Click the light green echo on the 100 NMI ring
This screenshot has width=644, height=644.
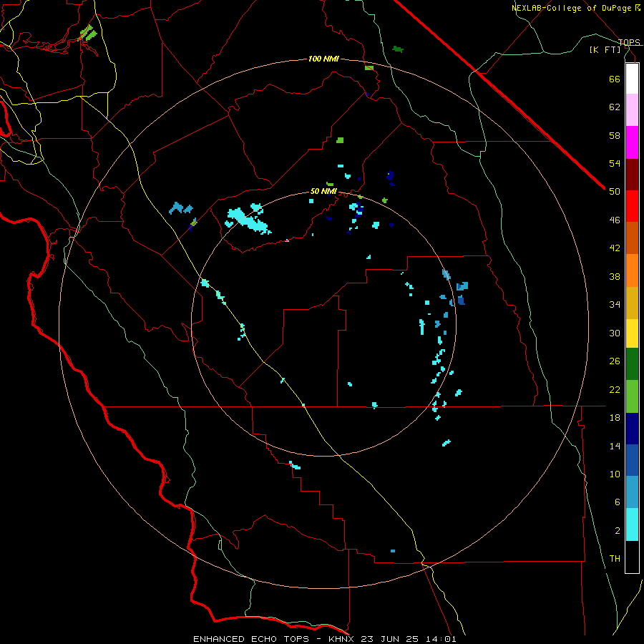(369, 67)
